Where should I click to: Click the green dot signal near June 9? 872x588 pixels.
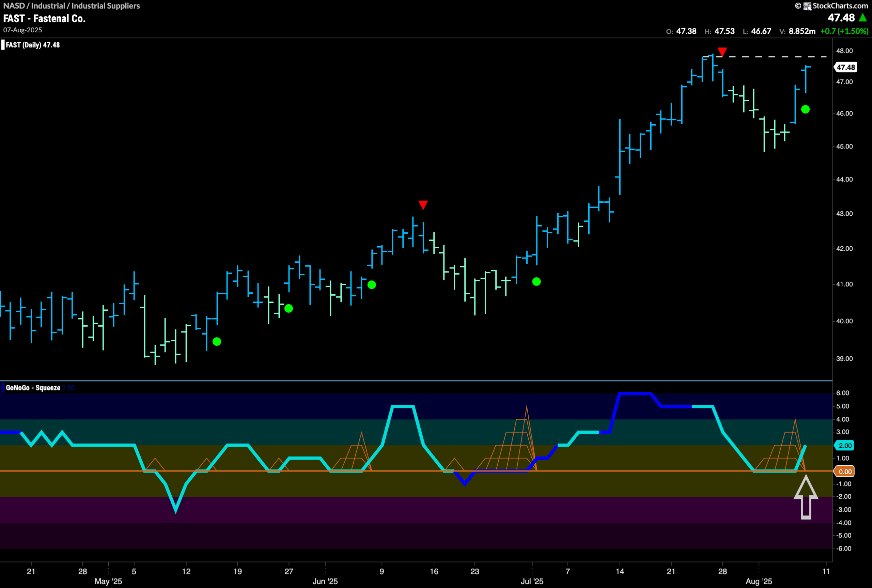[372, 284]
